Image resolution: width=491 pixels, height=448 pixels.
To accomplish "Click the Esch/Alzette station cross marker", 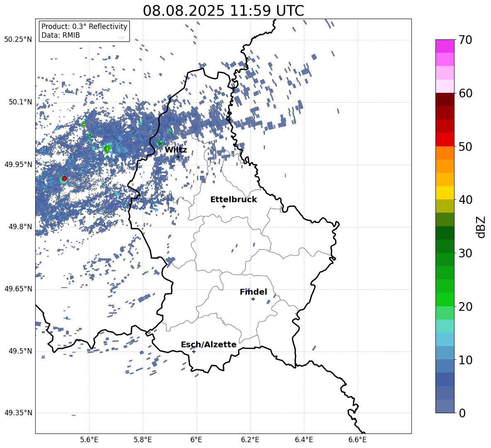I will 194,351.
